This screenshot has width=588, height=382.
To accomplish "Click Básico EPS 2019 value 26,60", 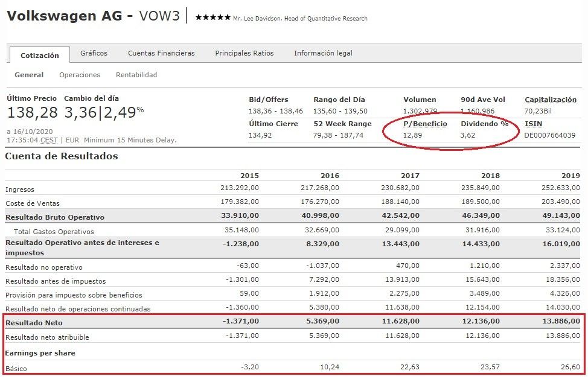I will click(x=570, y=367).
